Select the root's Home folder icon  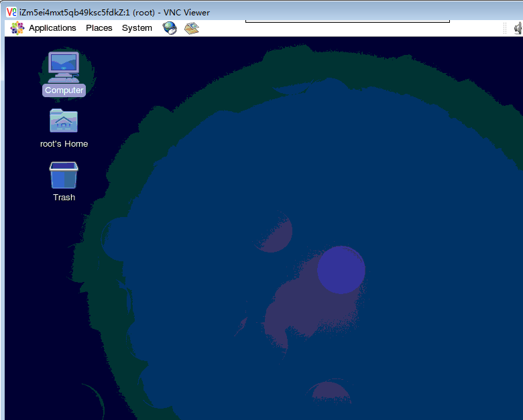click(x=64, y=121)
